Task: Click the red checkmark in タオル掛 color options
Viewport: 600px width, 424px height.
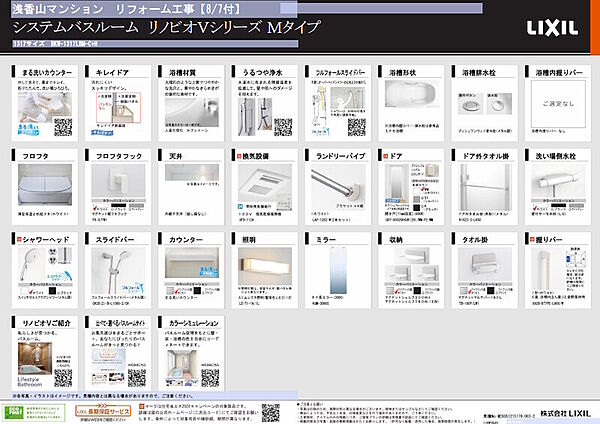Action: tap(470, 292)
